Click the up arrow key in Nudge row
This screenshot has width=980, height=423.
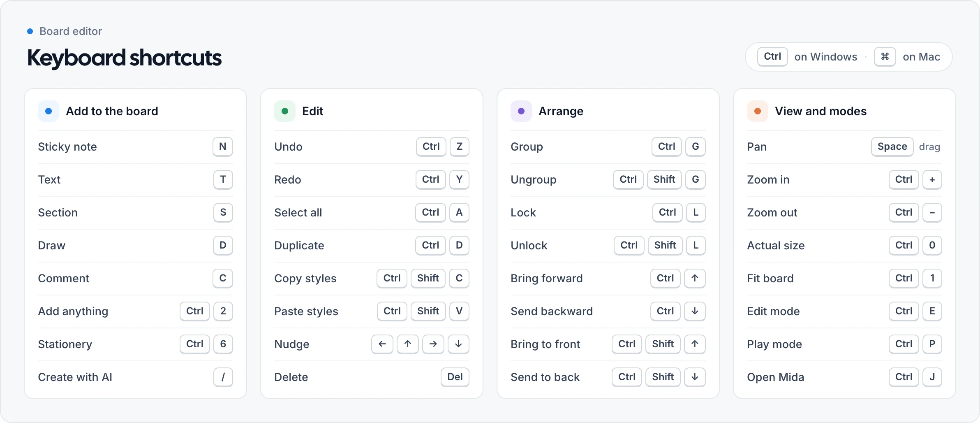408,344
